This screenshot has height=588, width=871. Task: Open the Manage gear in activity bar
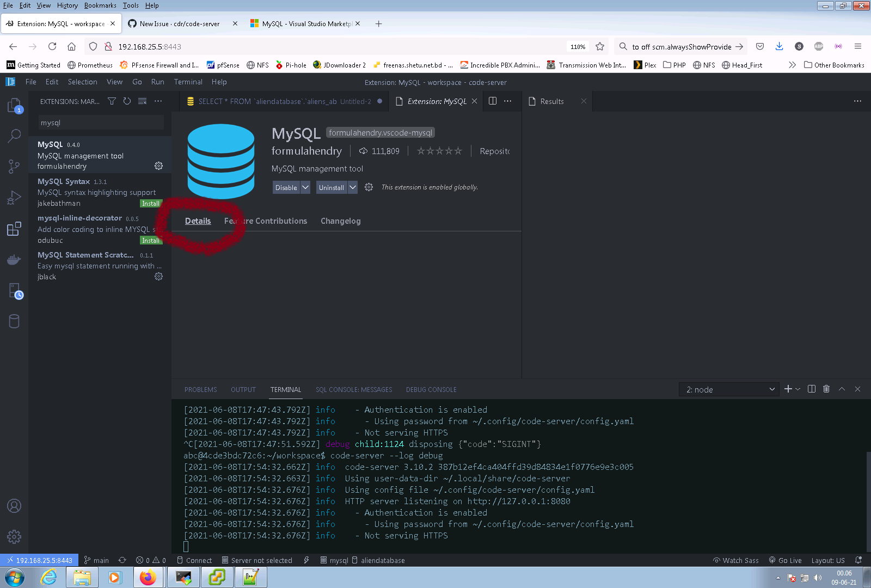coord(14,537)
